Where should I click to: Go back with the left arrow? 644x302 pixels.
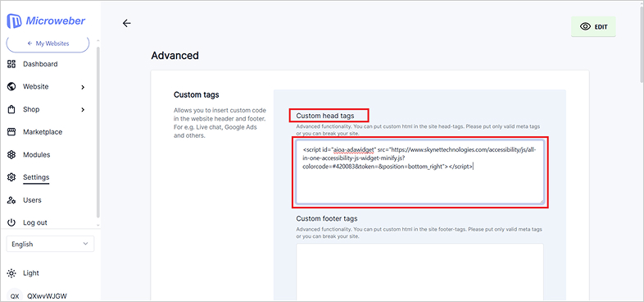click(x=126, y=23)
